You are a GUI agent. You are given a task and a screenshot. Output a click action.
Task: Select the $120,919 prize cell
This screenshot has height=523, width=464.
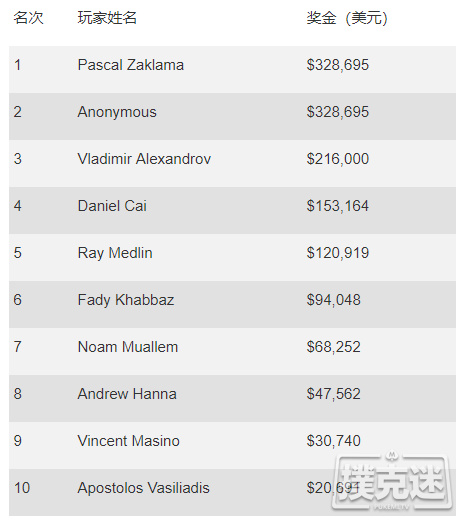tap(338, 253)
